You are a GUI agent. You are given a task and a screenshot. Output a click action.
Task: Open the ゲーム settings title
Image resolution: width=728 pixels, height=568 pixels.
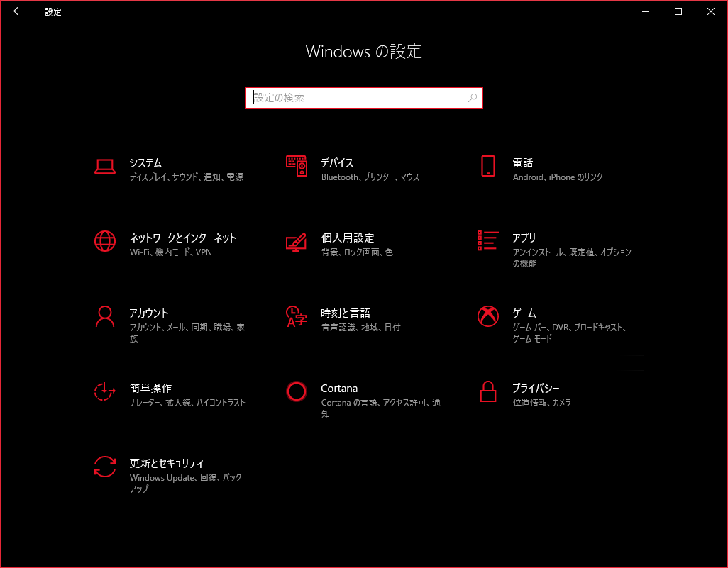point(524,313)
